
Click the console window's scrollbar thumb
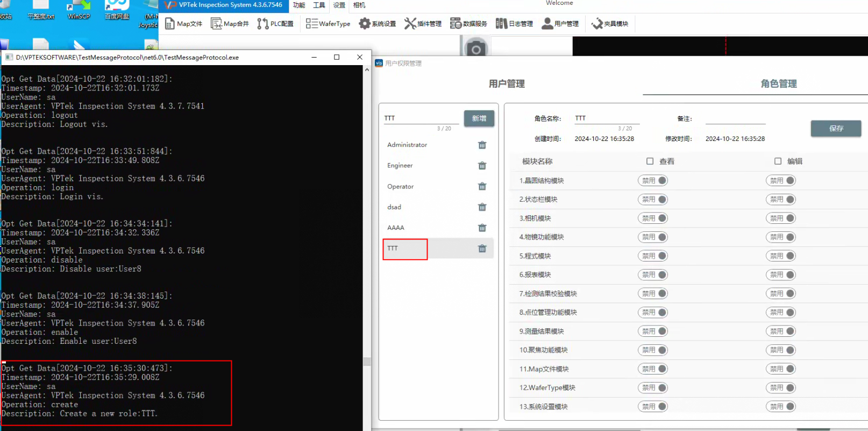click(367, 362)
